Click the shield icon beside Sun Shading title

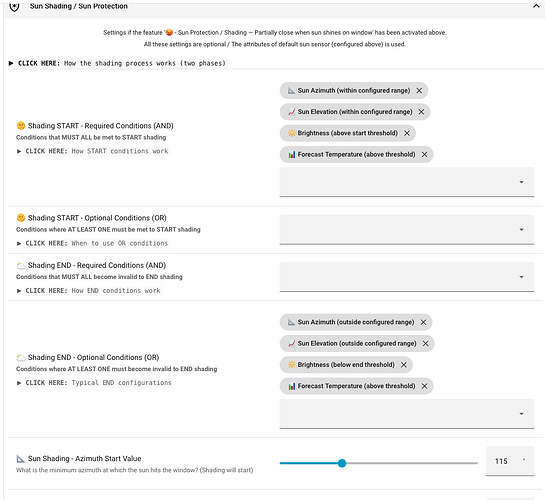pyautogui.click(x=14, y=6)
